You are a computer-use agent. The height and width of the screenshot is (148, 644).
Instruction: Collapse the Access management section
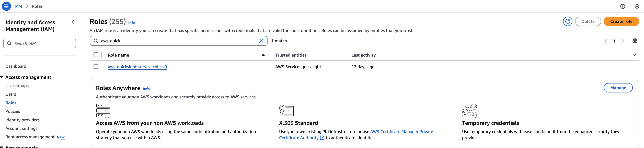tap(2, 77)
